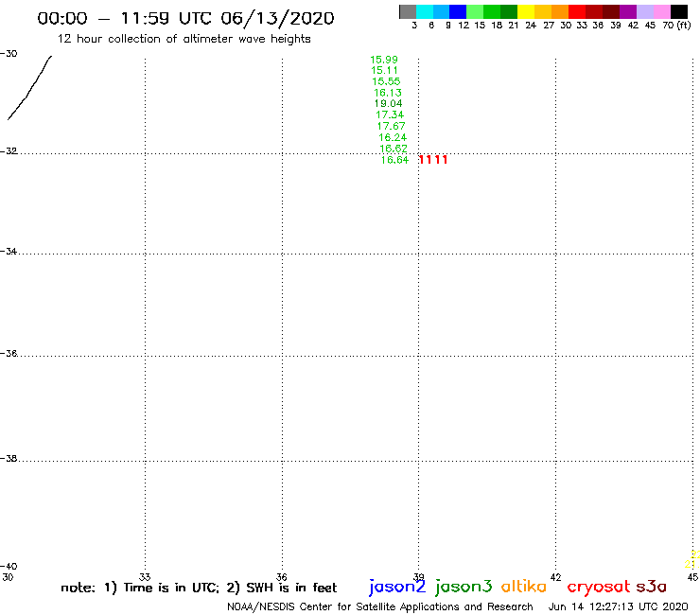Click the 15.55 altimeter reading
Image resolution: width=700 pixels, height=615 pixels.
pos(386,81)
